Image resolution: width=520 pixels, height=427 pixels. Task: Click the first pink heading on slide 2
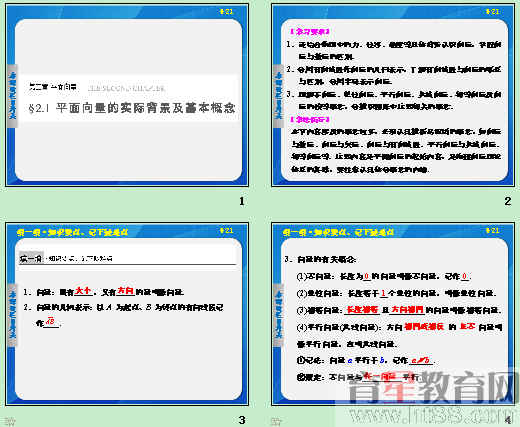(x=310, y=32)
